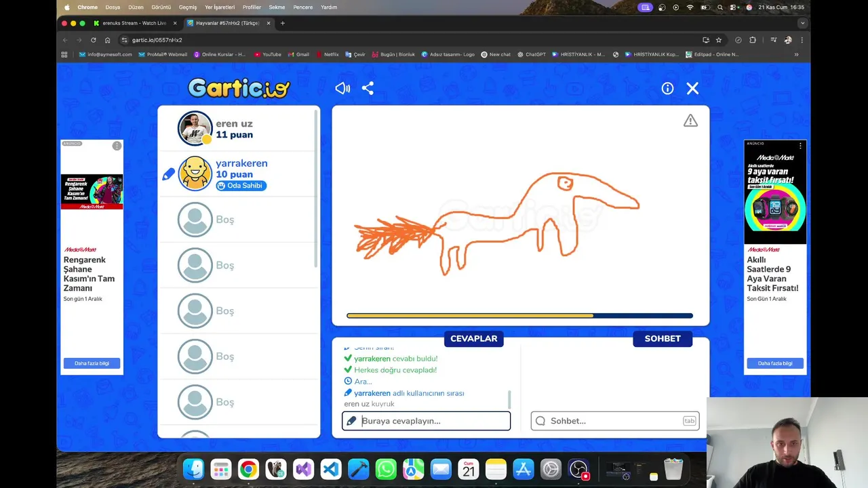Open WhatsApp from the dock

[386, 469]
